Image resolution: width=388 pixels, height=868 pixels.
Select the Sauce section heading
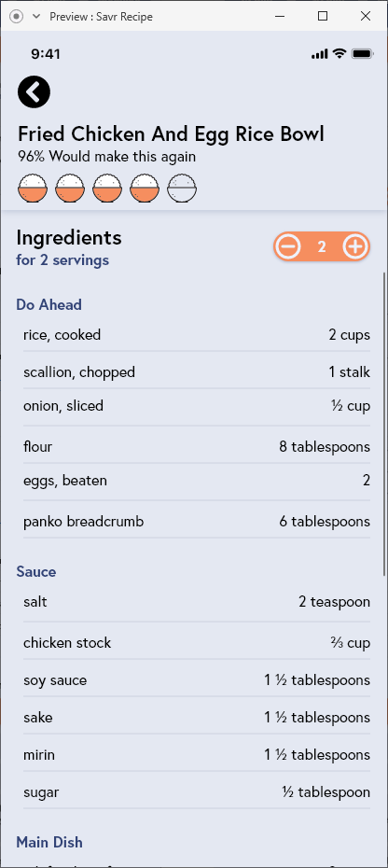(x=36, y=571)
